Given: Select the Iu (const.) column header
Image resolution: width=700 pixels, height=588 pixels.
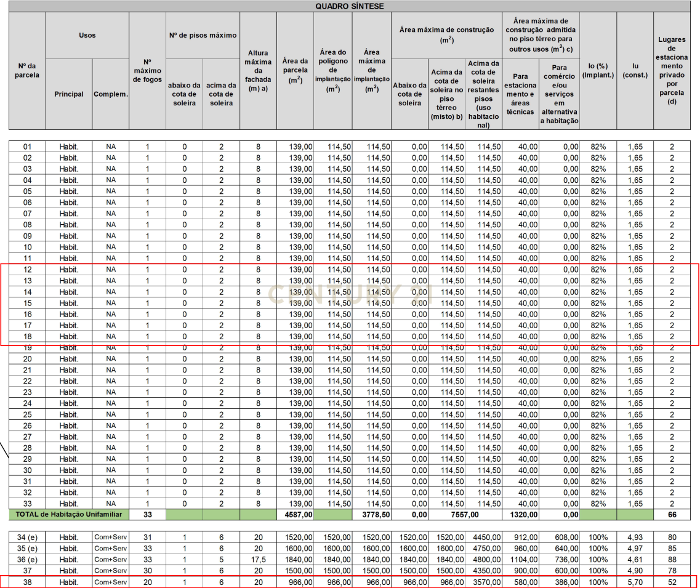Looking at the screenshot, I should (635, 70).
